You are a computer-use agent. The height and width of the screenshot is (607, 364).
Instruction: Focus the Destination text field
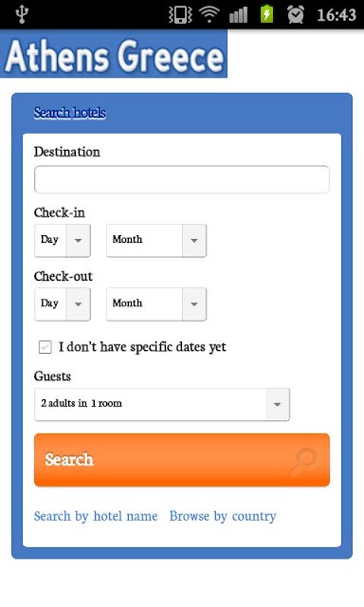(x=182, y=179)
